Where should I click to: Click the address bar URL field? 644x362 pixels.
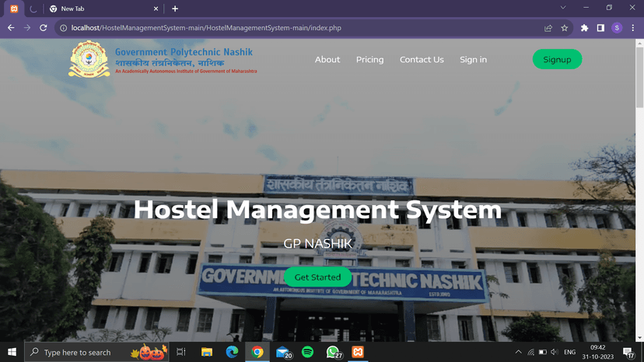296,28
